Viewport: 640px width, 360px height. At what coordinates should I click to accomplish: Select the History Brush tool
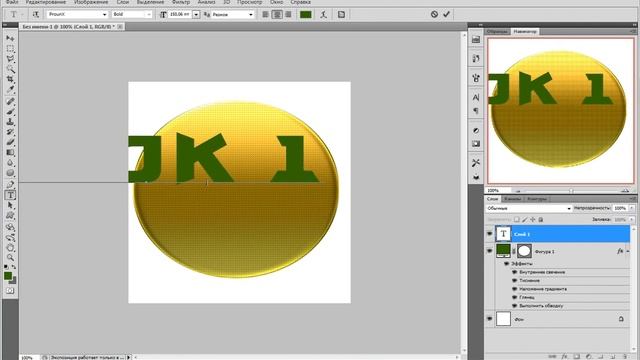[10, 132]
